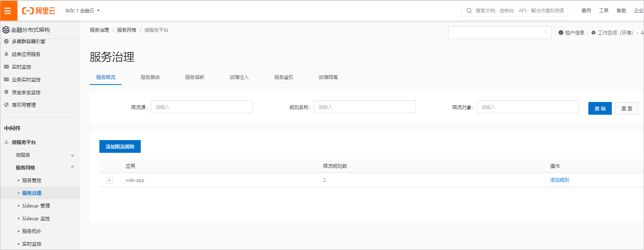Viewport: 644px width, 250px height.
Task: Click the 高可用管理 sidebar icon
Action: coord(6,105)
